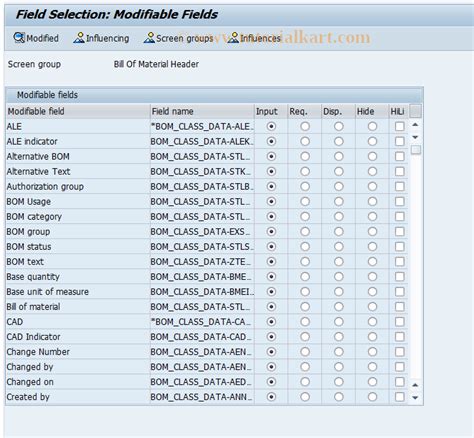474x438 pixels.
Task: Select Input radio for ALE row
Action: 271,126
